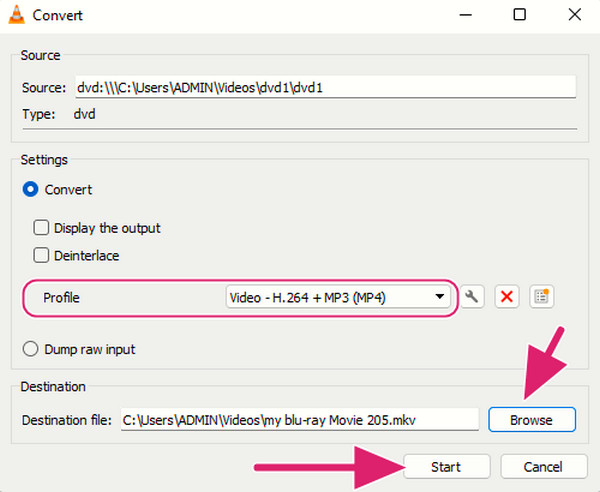Viewport: 600px width, 492px height.
Task: Maximize the Convert window
Action: click(x=519, y=15)
